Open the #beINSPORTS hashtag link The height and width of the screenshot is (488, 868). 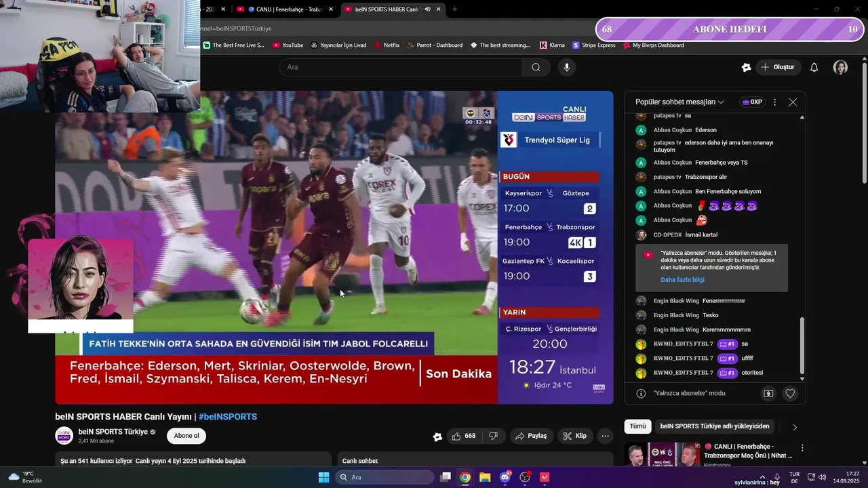(x=228, y=417)
